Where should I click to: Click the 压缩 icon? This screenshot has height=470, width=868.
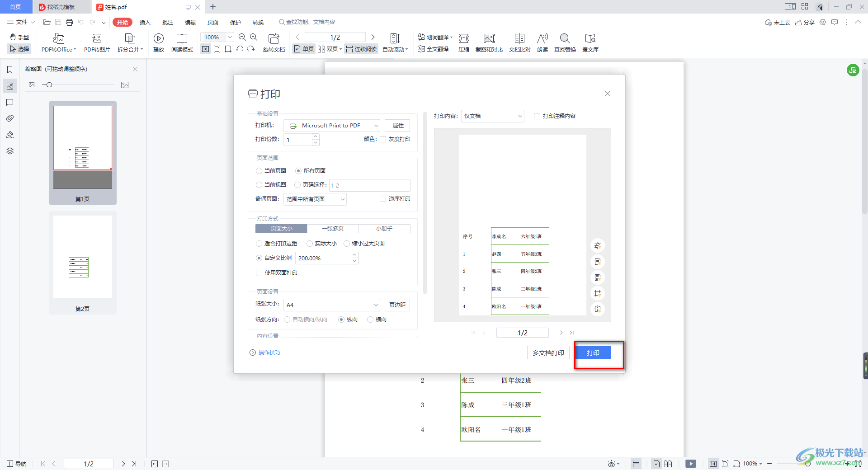click(x=464, y=38)
